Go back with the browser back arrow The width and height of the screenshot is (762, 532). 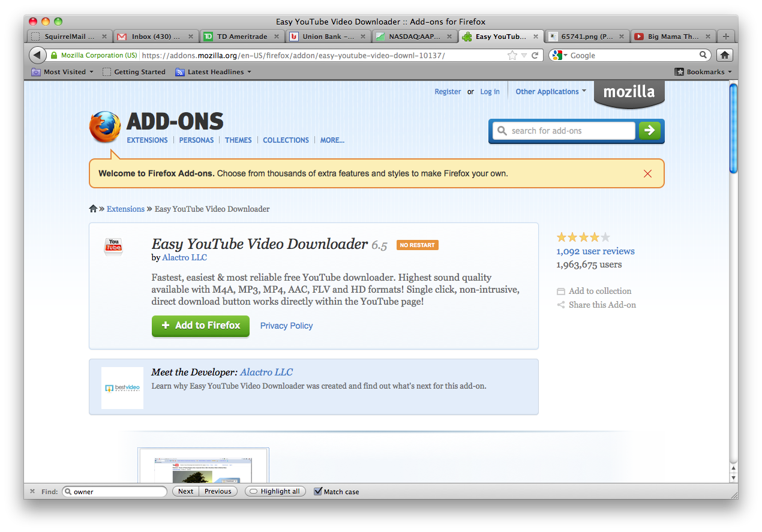point(38,55)
